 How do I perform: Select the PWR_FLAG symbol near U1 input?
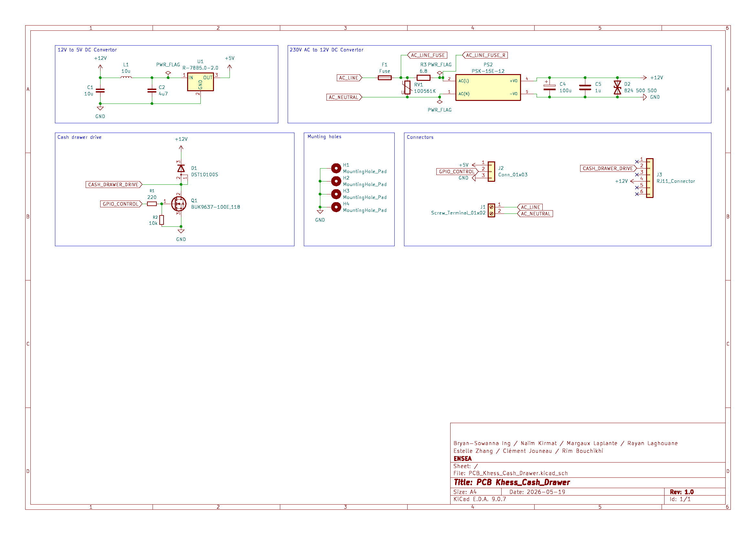[168, 73]
